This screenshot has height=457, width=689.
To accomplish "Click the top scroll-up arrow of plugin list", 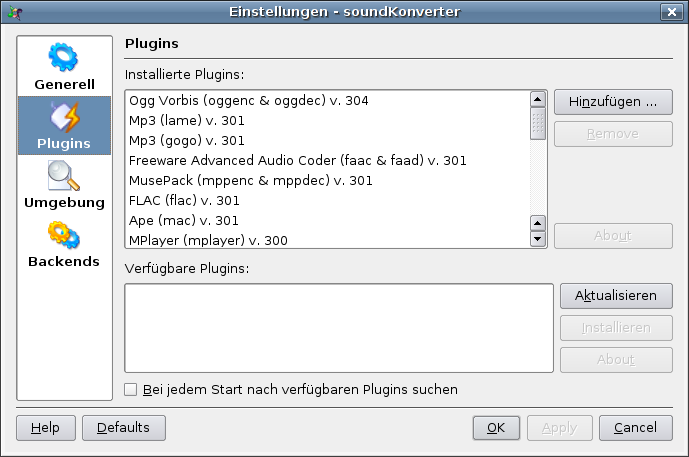I will (x=538, y=99).
